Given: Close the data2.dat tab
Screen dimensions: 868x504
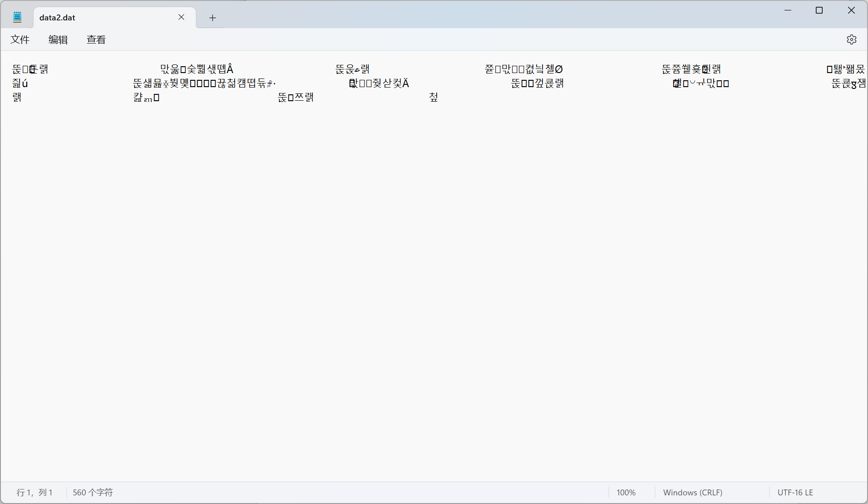Looking at the screenshot, I should coord(181,17).
